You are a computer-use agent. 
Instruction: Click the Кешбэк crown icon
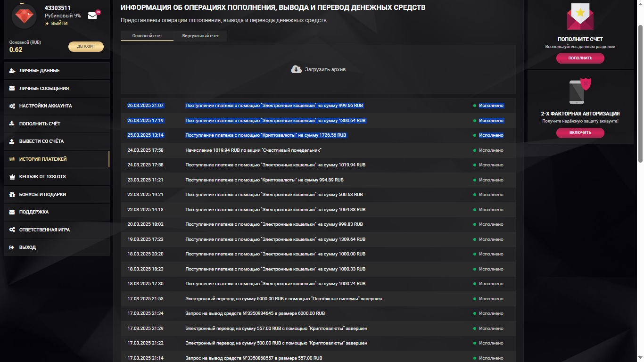point(12,177)
